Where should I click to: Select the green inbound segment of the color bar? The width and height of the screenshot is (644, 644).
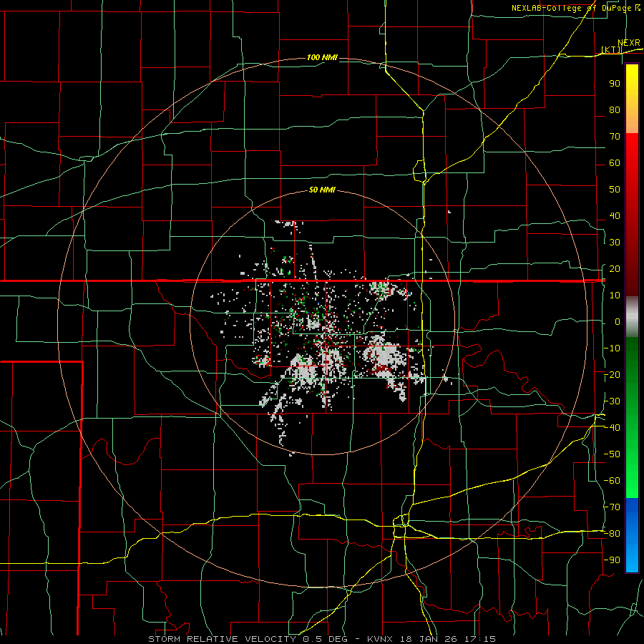point(632,417)
